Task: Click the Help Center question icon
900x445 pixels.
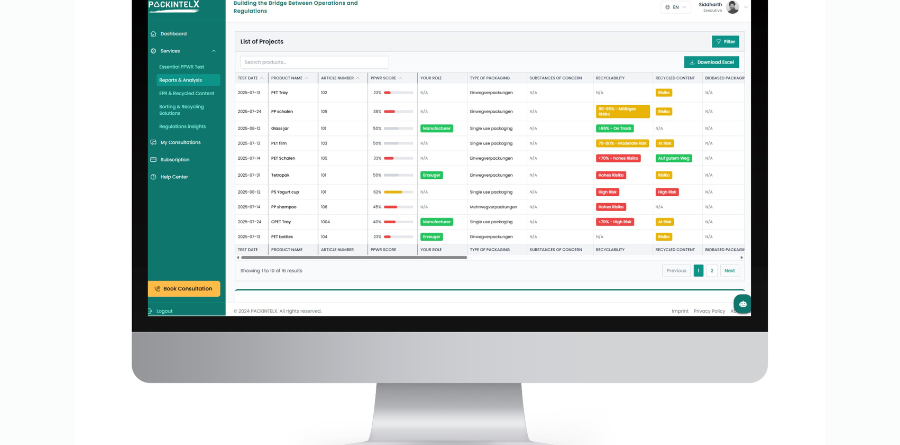Action: (153, 176)
